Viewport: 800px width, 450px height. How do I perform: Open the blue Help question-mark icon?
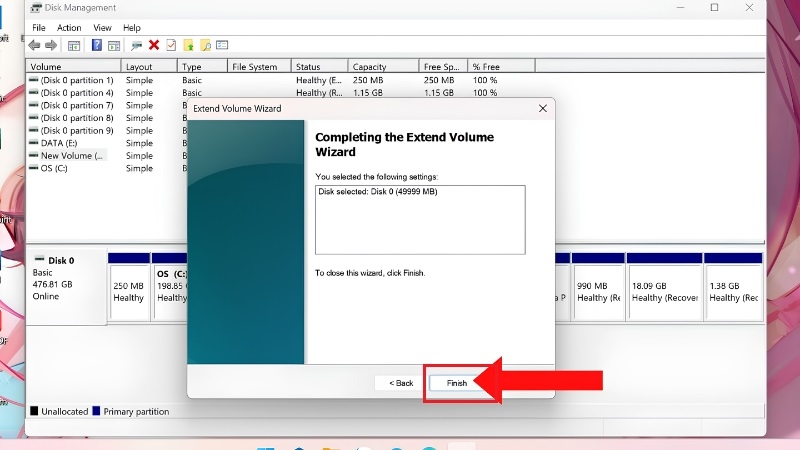[96, 45]
